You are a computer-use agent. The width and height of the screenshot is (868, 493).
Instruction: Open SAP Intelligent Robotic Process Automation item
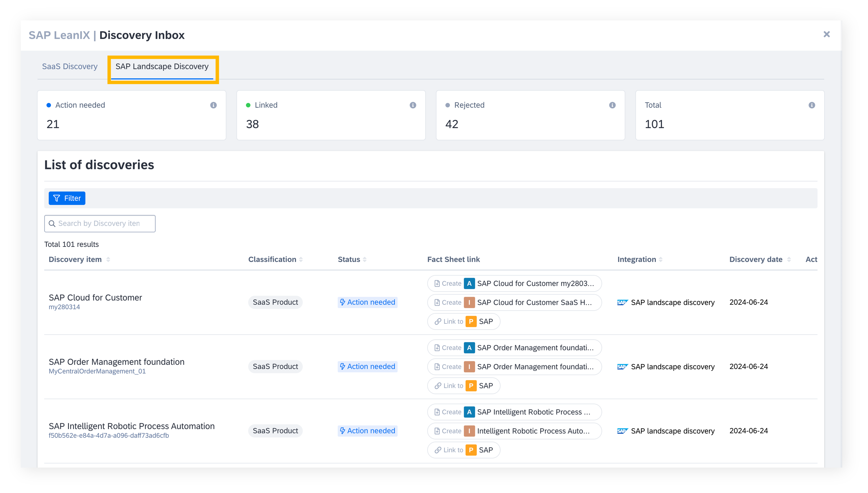pyautogui.click(x=132, y=426)
